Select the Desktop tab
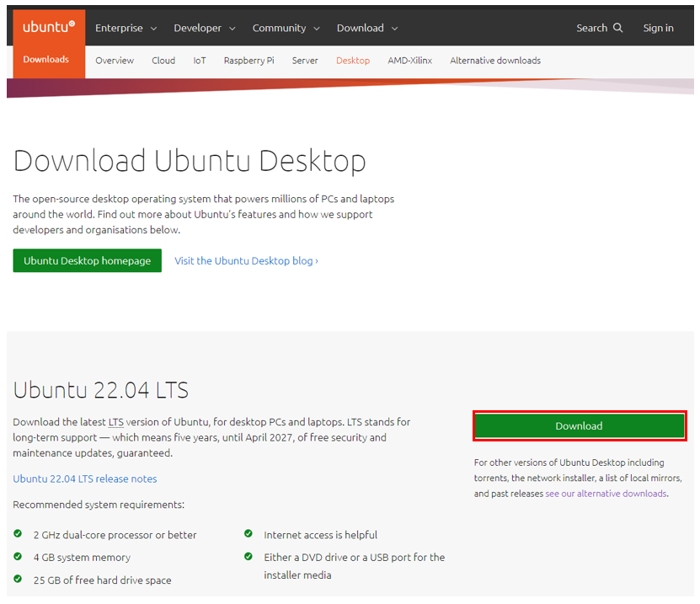This screenshot has height=604, width=700. pyautogui.click(x=353, y=61)
